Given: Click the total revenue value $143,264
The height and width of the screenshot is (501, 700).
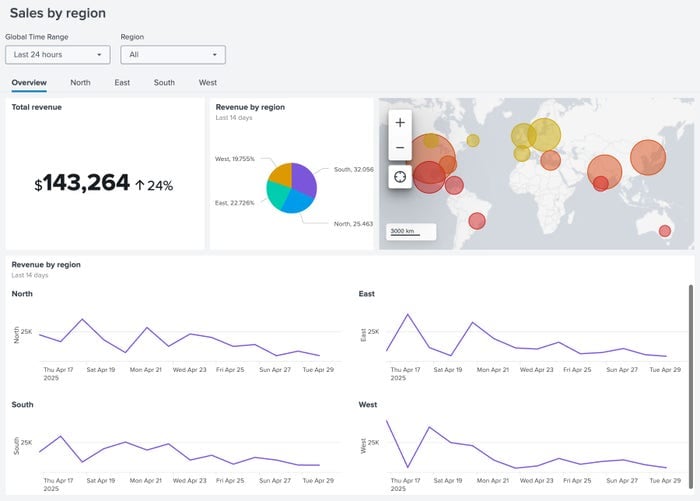Looking at the screenshot, I should tap(83, 184).
